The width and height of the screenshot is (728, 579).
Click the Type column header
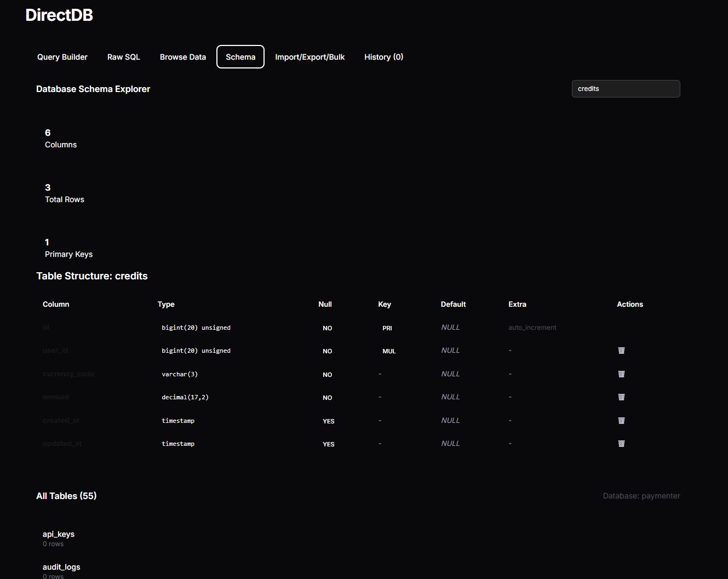[166, 305]
